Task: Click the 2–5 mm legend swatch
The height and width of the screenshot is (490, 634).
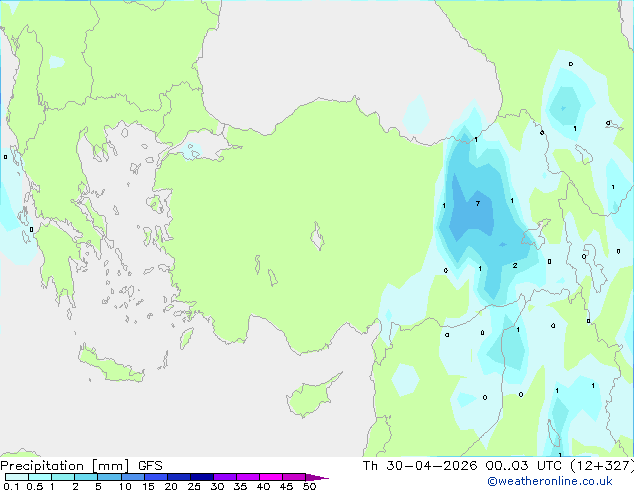Action: click(86, 477)
